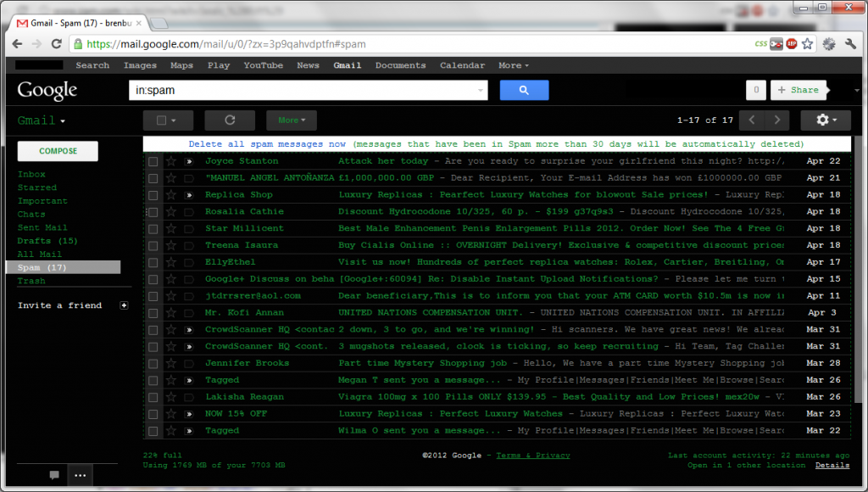
Task: Open the Trash folder
Action: point(31,281)
